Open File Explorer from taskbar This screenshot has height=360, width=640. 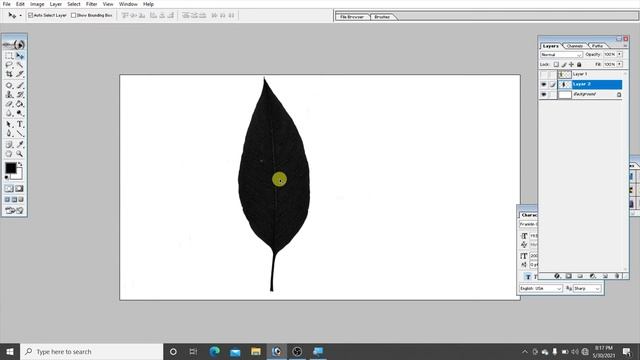pyautogui.click(x=256, y=351)
